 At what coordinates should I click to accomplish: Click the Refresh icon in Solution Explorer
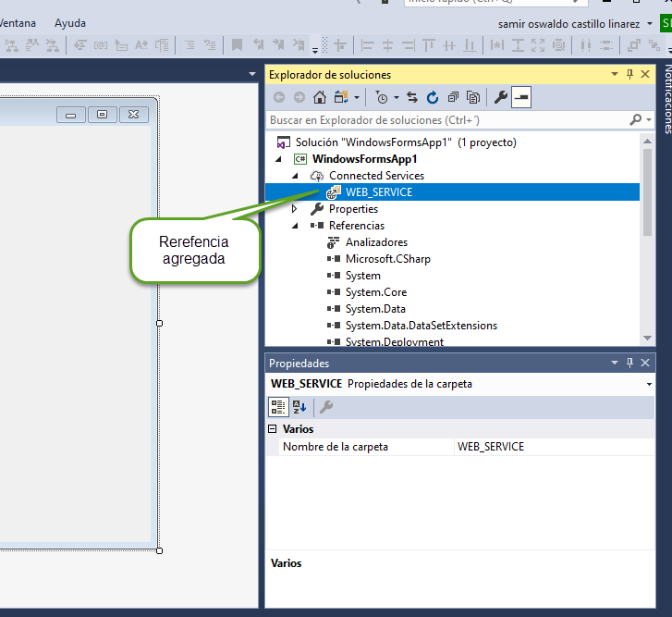click(x=432, y=97)
